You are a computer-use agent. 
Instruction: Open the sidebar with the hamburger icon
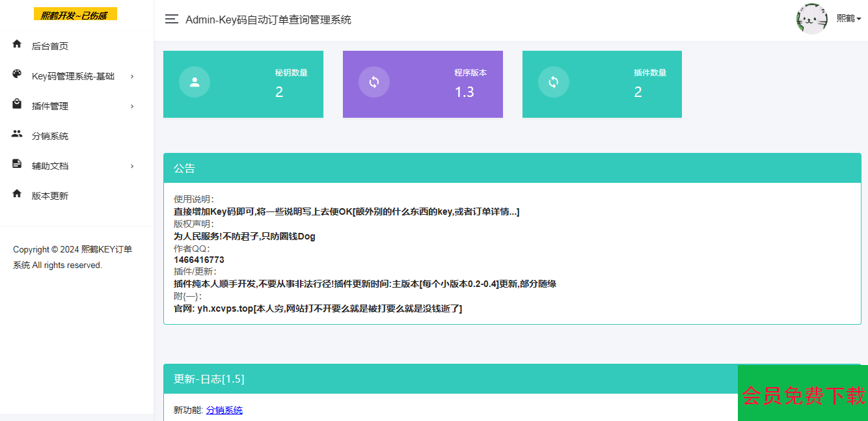(171, 19)
